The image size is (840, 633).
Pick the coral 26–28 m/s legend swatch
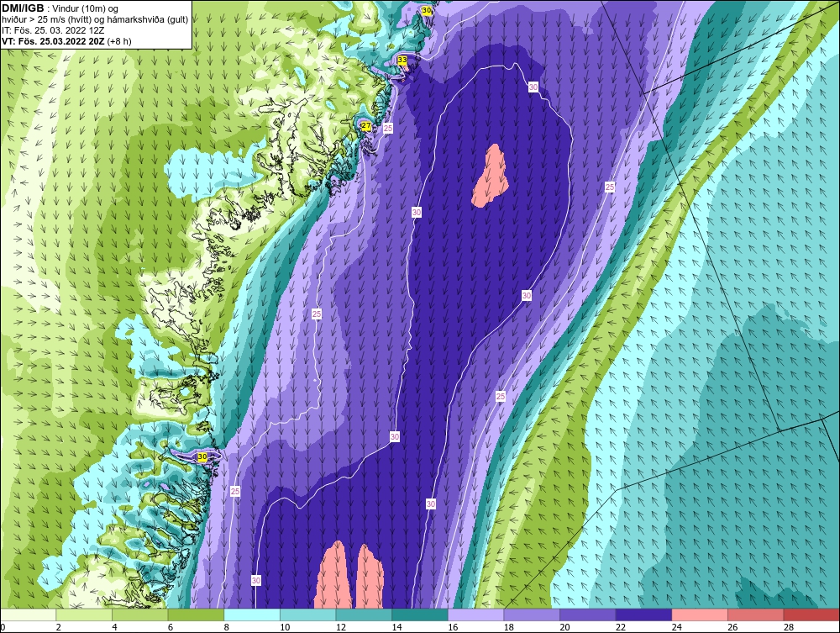[756, 615]
